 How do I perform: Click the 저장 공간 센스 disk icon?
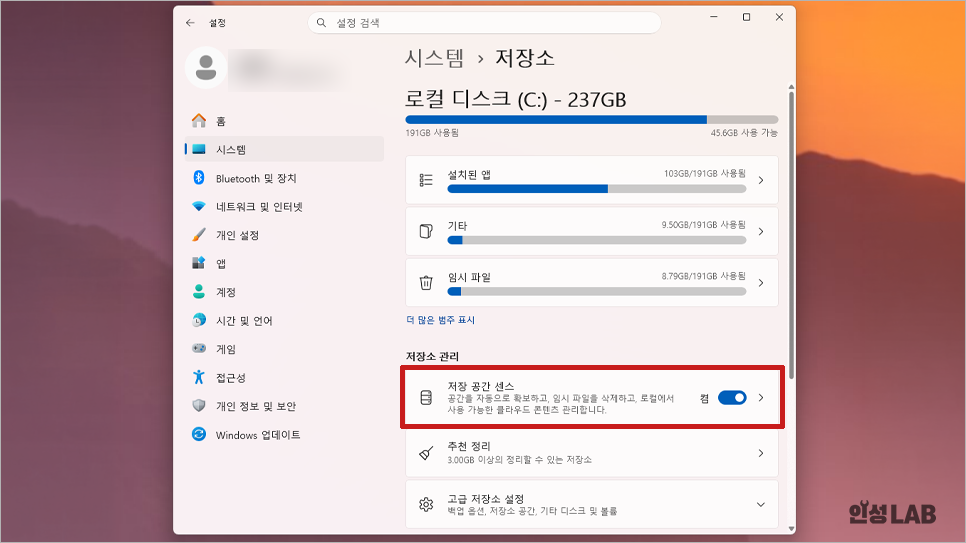[x=426, y=398]
